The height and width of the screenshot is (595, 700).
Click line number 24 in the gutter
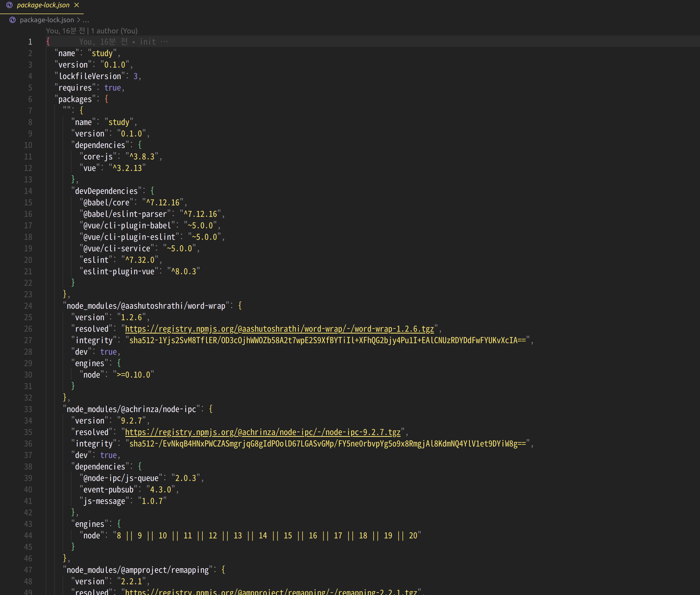tap(28, 306)
